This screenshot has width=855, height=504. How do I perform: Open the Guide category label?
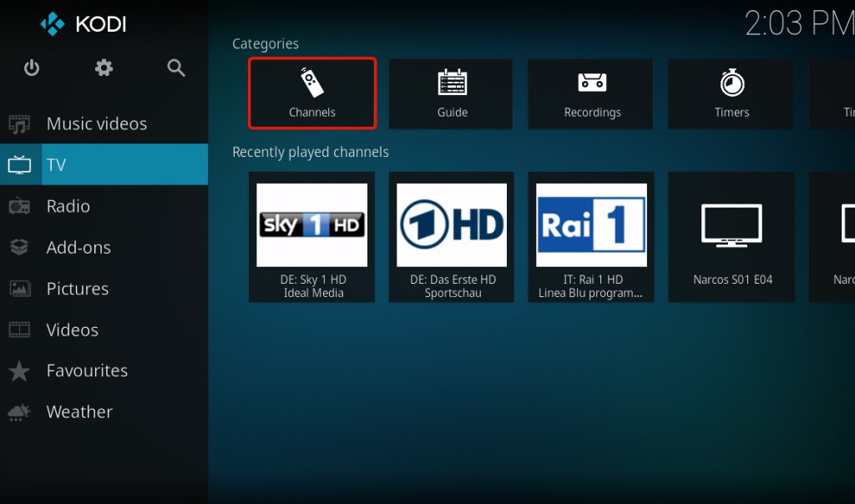453,113
